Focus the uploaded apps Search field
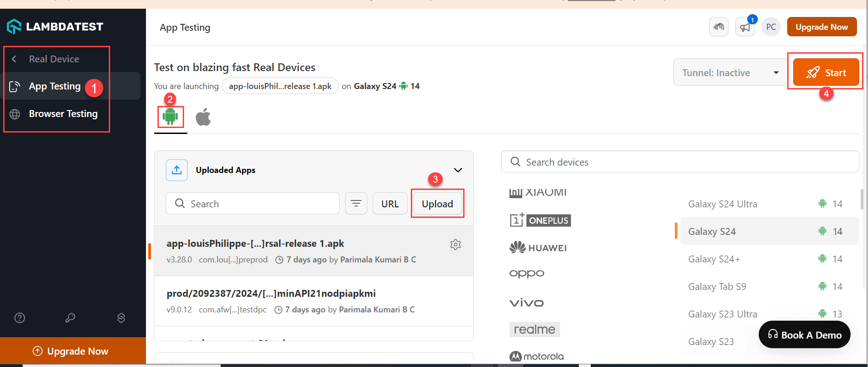Screen dimensions: 868x367 coord(252,204)
